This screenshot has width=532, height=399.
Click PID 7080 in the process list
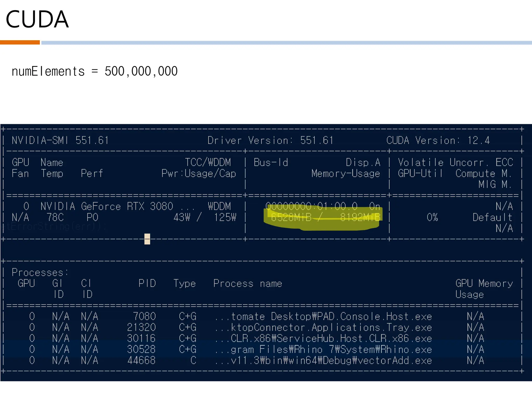point(144,316)
